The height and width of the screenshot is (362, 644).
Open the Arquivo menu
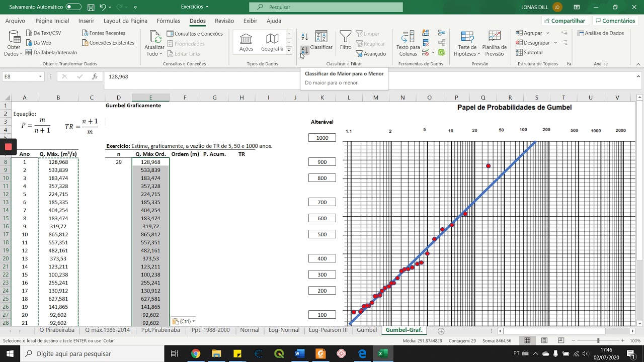[x=15, y=21]
